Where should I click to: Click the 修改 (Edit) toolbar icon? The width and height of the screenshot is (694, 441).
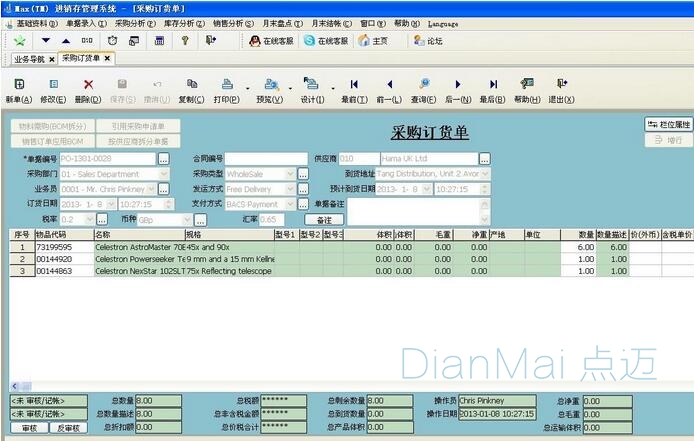click(52, 85)
